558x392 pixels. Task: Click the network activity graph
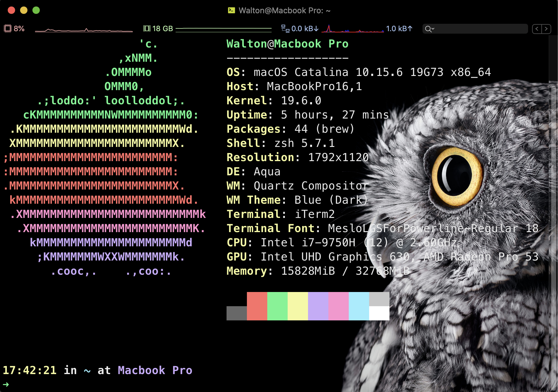(x=353, y=29)
